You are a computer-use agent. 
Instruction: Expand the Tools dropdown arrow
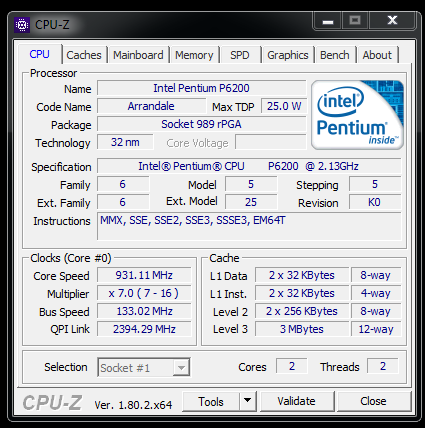click(x=247, y=401)
